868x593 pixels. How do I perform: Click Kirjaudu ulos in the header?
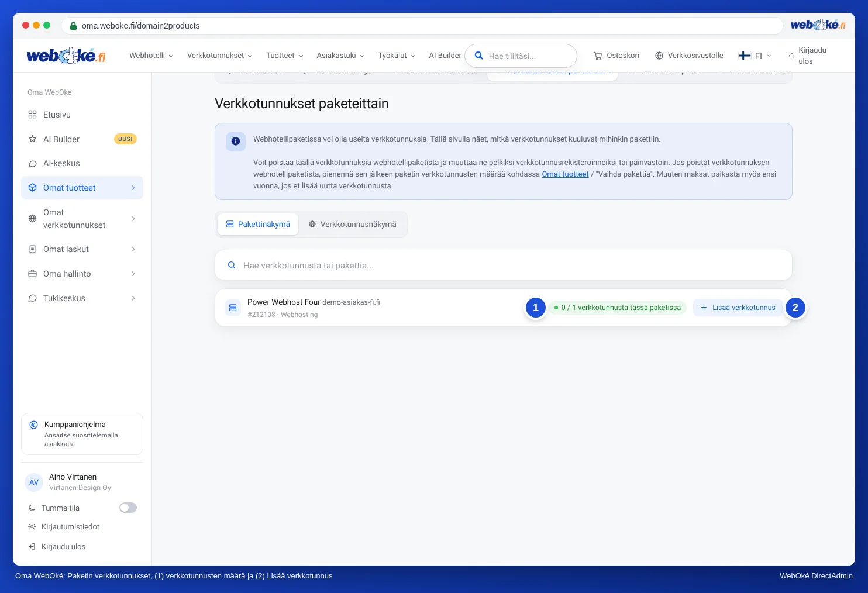[807, 56]
